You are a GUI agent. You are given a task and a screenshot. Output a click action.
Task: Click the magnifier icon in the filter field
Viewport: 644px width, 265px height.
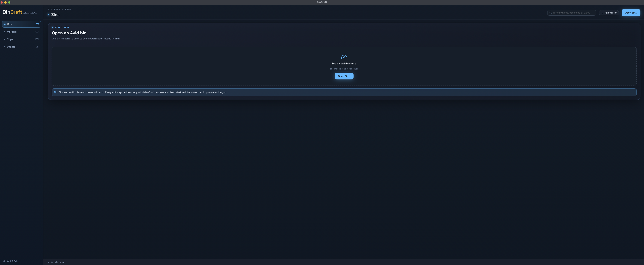click(x=550, y=13)
